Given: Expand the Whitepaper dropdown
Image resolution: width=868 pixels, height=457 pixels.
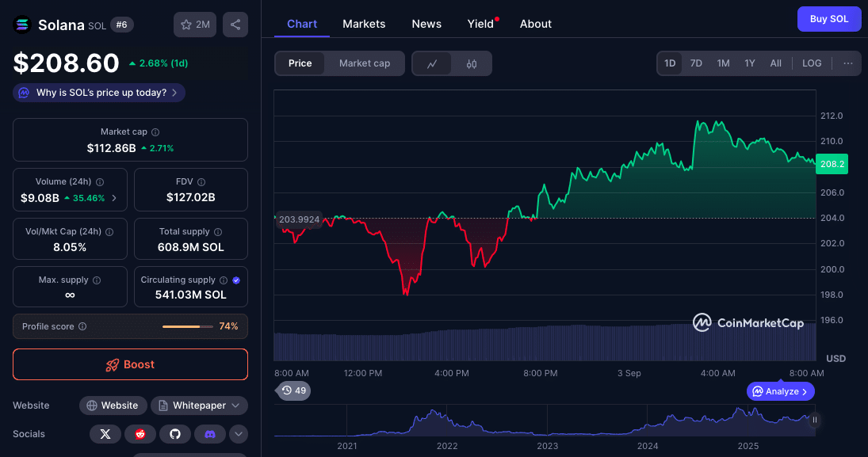Looking at the screenshot, I should (199, 406).
